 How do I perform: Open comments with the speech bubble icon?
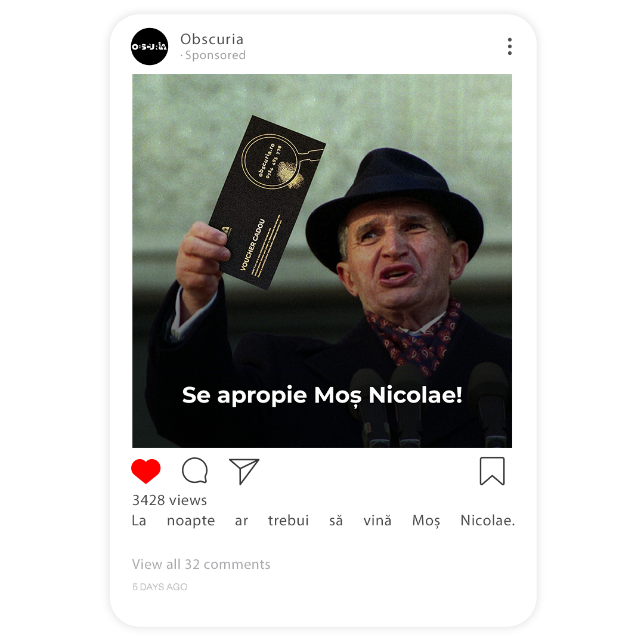194,470
